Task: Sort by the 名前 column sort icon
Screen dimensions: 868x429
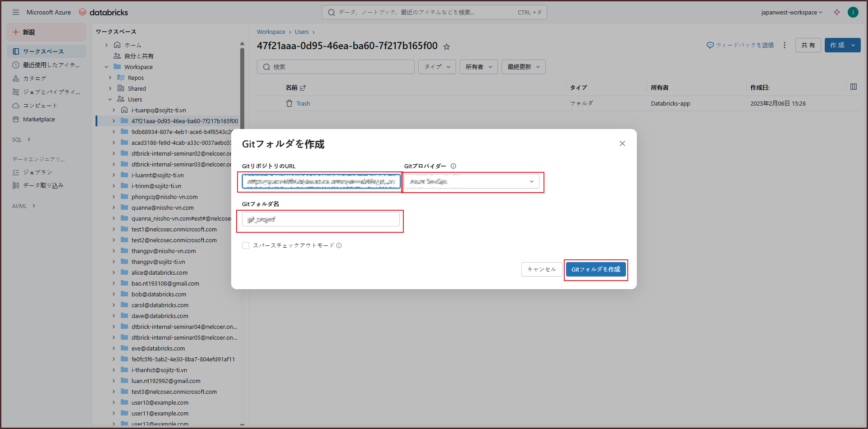Action: tap(303, 88)
